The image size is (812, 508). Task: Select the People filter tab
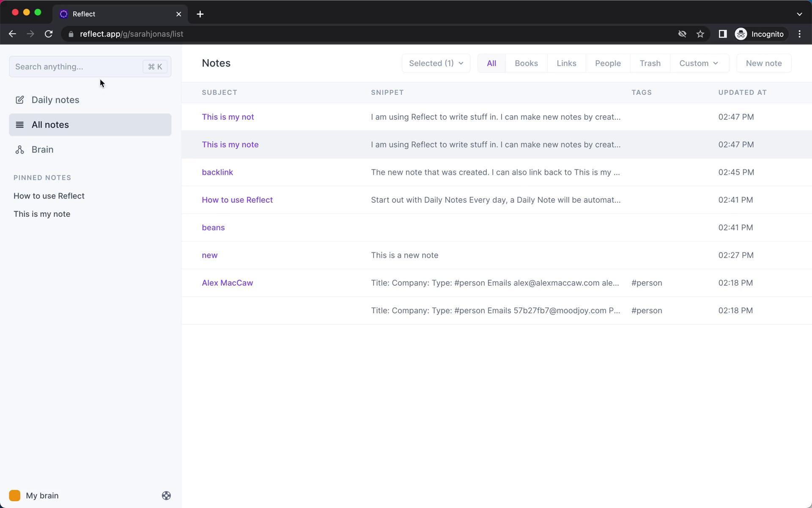click(608, 63)
